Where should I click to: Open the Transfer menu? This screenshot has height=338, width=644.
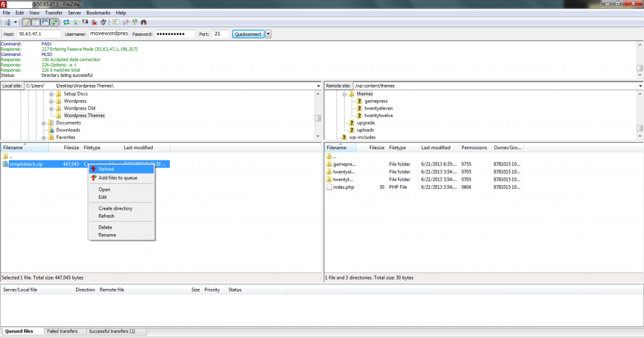[x=54, y=13]
